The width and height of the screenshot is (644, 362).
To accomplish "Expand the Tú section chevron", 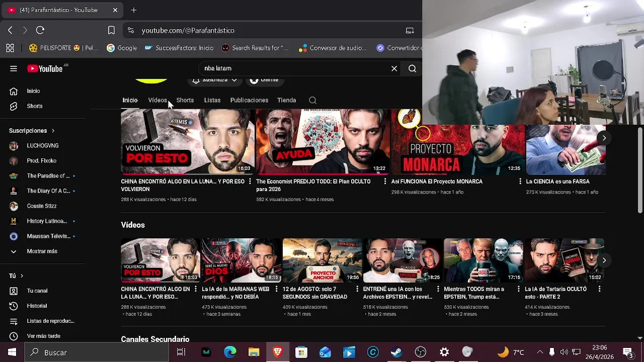I will (x=22, y=276).
